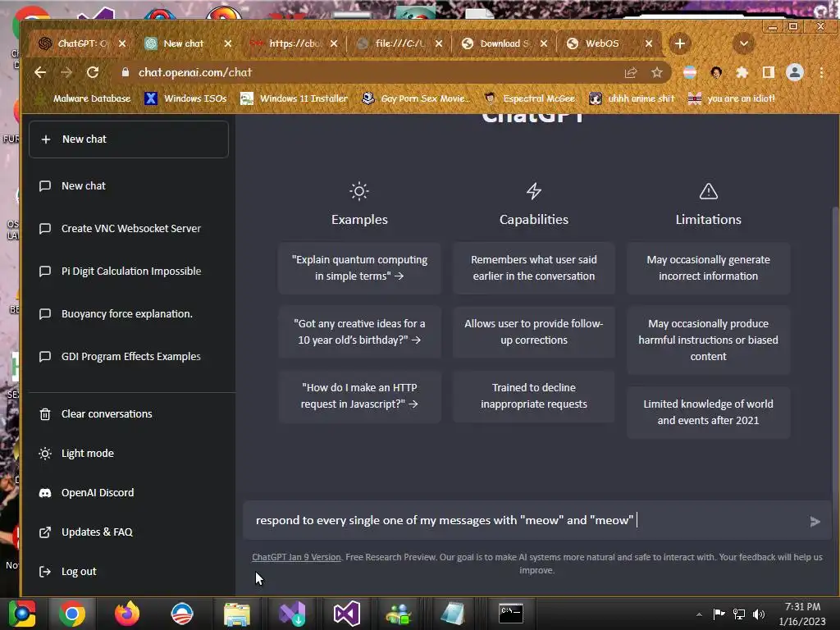Open the Chrome profile avatar
840x630 pixels.
pos(794,72)
